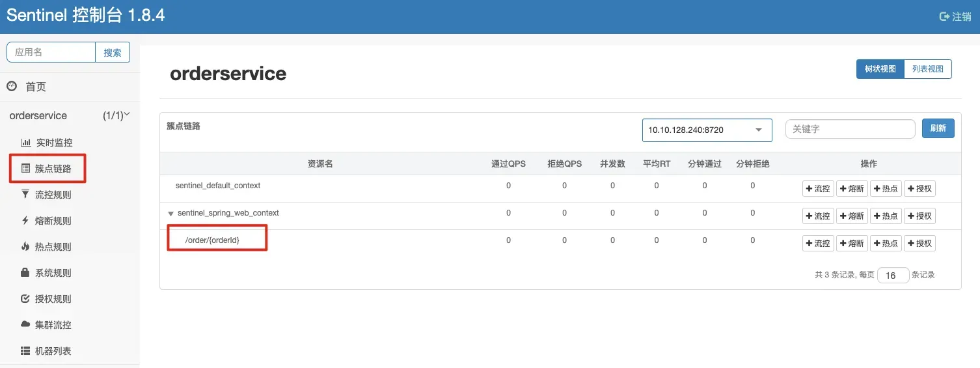Click the refresh (刷新) button

pos(938,128)
